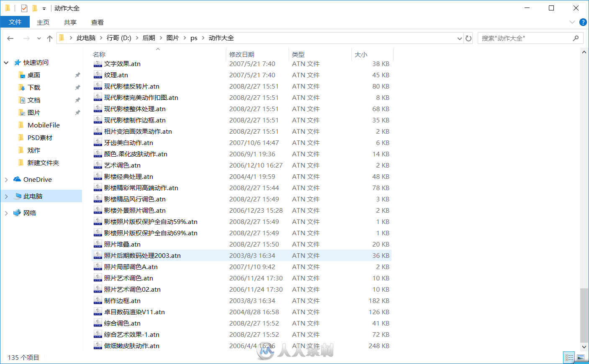This screenshot has width=589, height=364.
Task: Select file icon of 纹理.atn
Action: click(98, 75)
